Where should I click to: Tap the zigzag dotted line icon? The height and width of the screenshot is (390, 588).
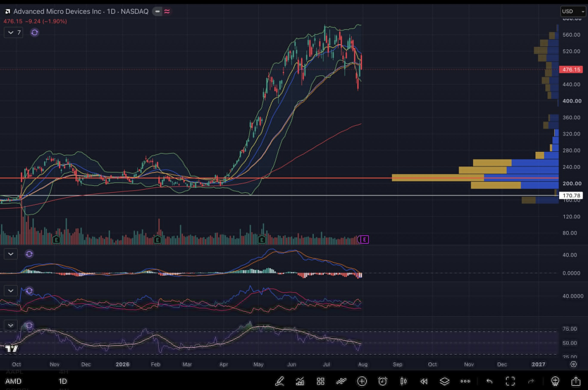point(341,381)
